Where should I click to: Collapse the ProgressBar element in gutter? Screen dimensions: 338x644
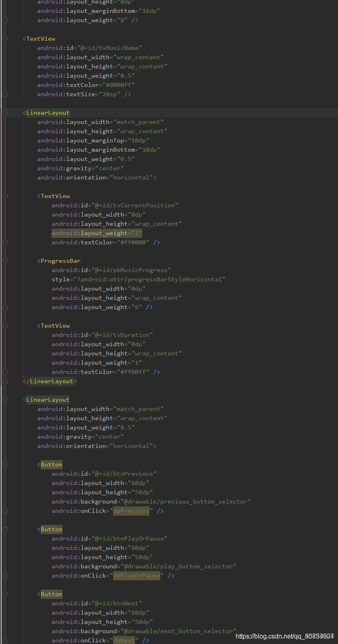[x=5, y=261]
